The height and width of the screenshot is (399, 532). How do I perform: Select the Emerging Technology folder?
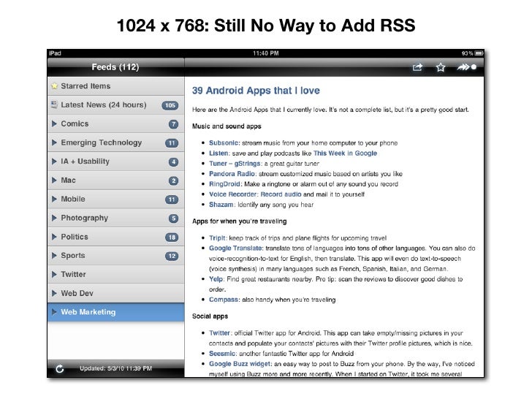[x=116, y=142]
